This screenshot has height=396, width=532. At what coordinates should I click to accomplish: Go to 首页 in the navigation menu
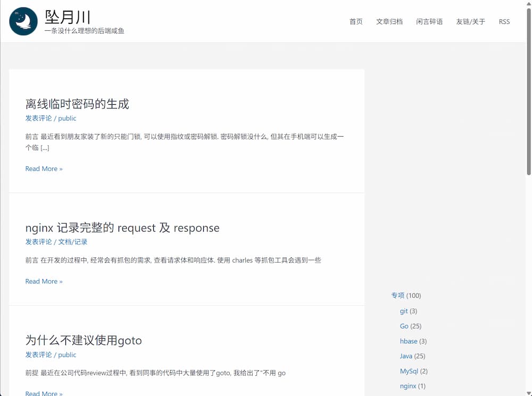coord(356,22)
